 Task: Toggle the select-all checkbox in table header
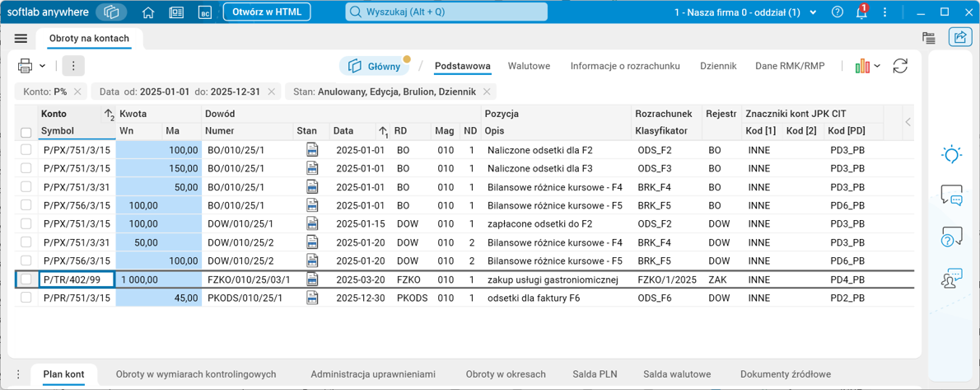point(26,132)
